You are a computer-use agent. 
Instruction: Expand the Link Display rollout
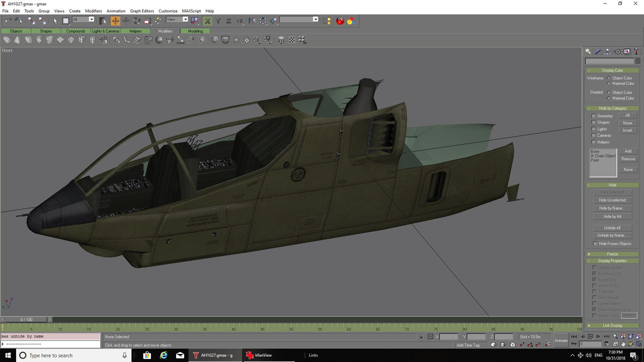click(612, 325)
